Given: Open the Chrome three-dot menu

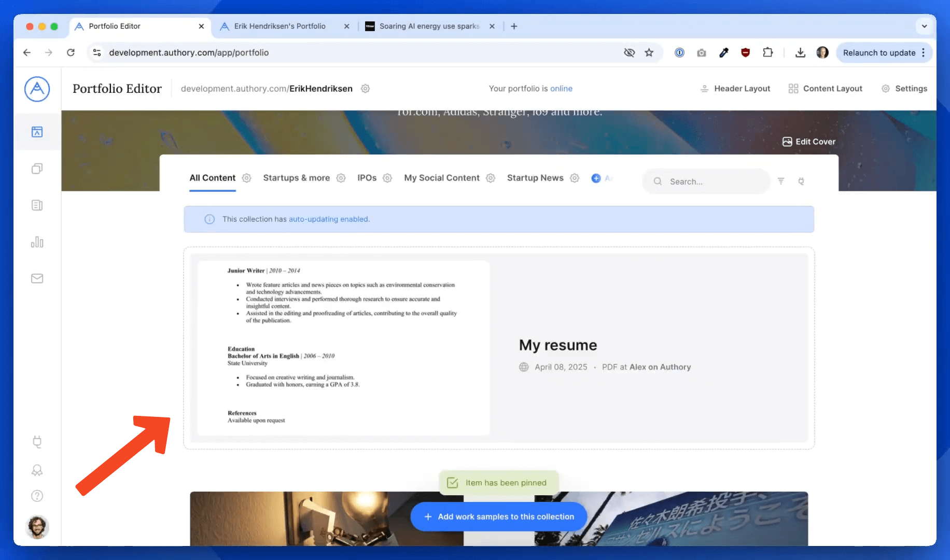Looking at the screenshot, I should tap(923, 52).
